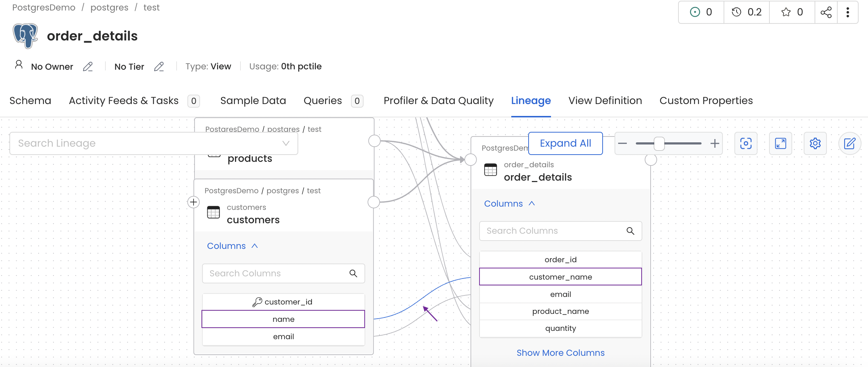Click the fullscreen expand icon
The image size is (868, 367).
(x=780, y=143)
